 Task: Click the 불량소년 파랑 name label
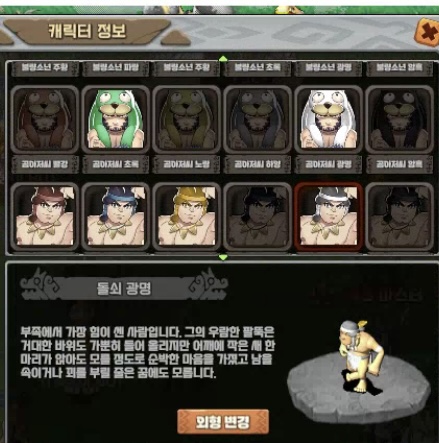click(115, 68)
